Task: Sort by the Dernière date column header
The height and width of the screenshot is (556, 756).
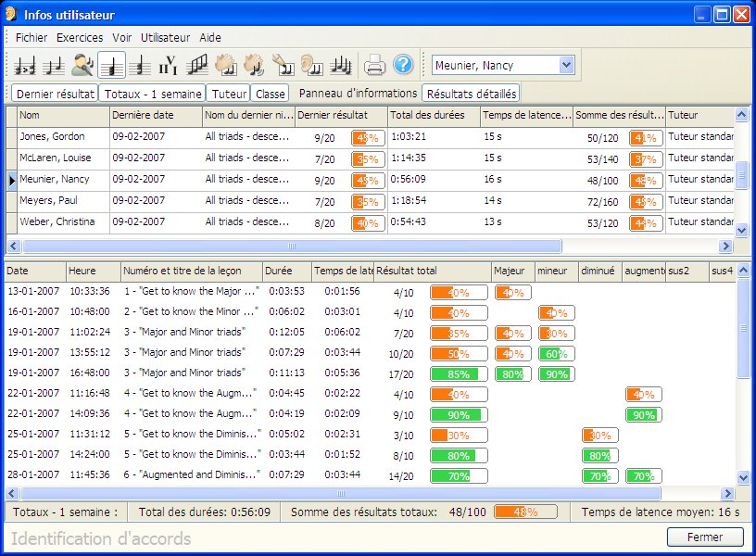Action: tap(155, 116)
